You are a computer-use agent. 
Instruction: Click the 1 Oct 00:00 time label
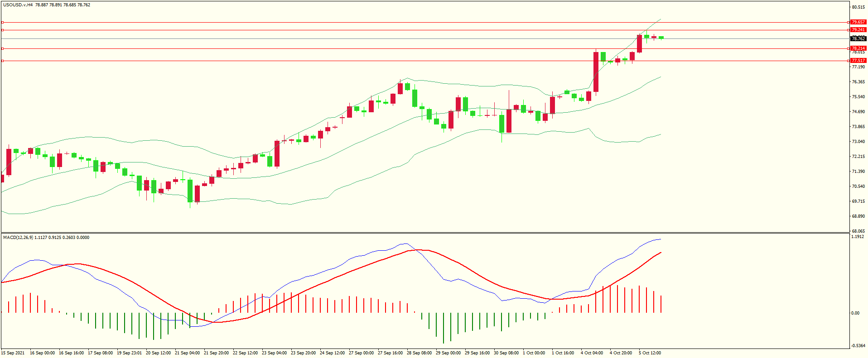(x=534, y=353)
